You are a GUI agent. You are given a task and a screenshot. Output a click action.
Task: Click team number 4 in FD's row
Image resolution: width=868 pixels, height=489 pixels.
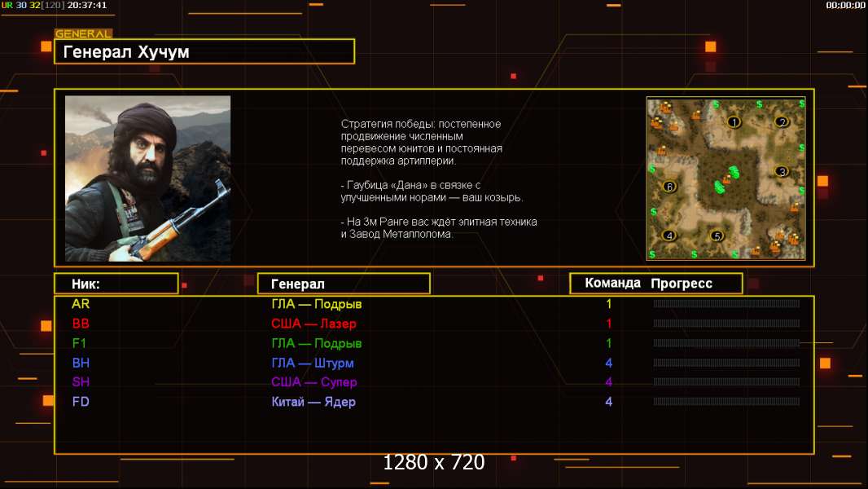[x=609, y=402]
